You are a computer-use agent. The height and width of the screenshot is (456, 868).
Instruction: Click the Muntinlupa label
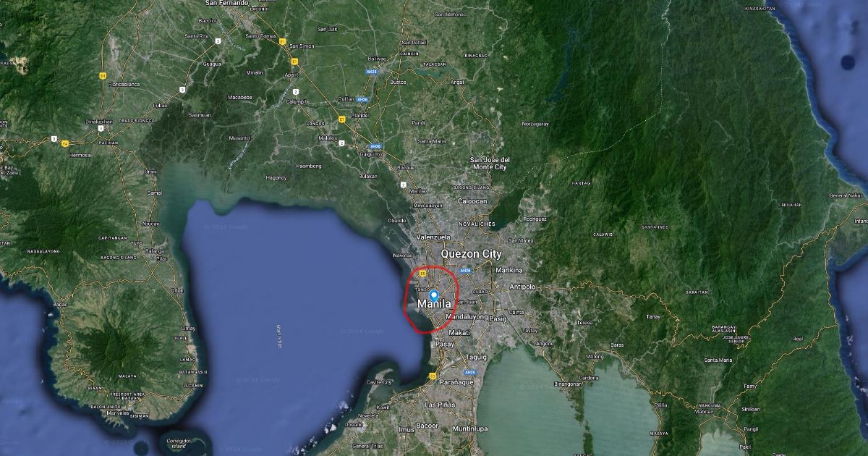[471, 428]
